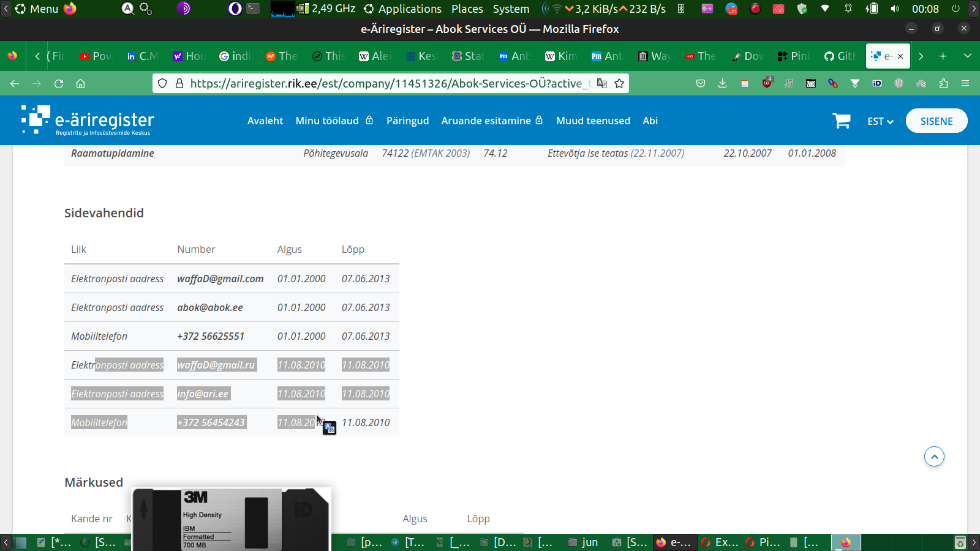The image size is (980, 551).
Task: Open the notepad extension icon
Action: click(x=745, y=83)
